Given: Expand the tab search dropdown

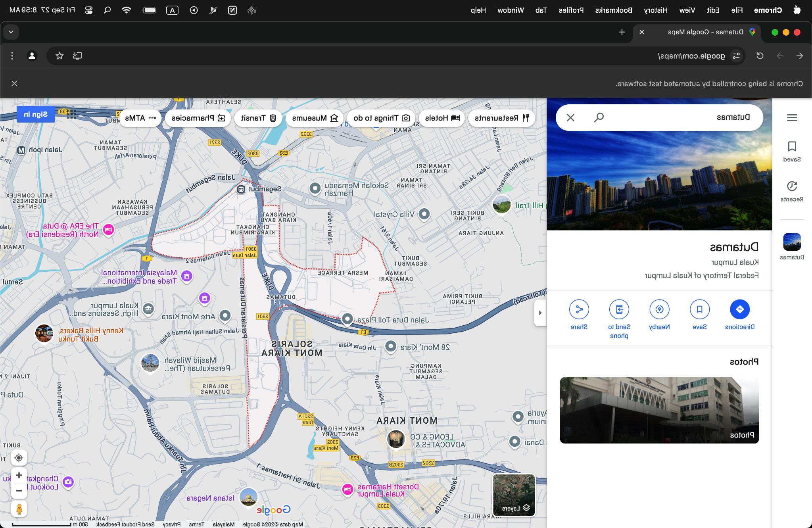Looking at the screenshot, I should (x=11, y=32).
